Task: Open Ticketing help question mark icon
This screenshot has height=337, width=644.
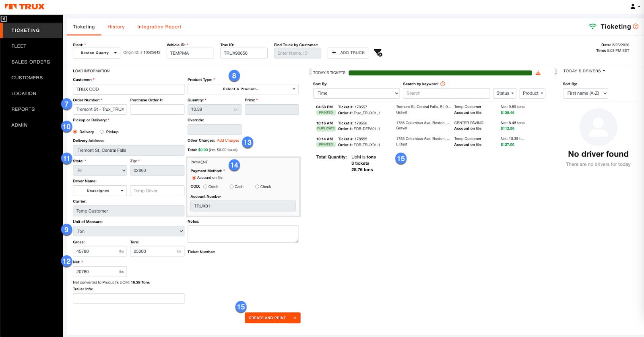Action: 636,27
